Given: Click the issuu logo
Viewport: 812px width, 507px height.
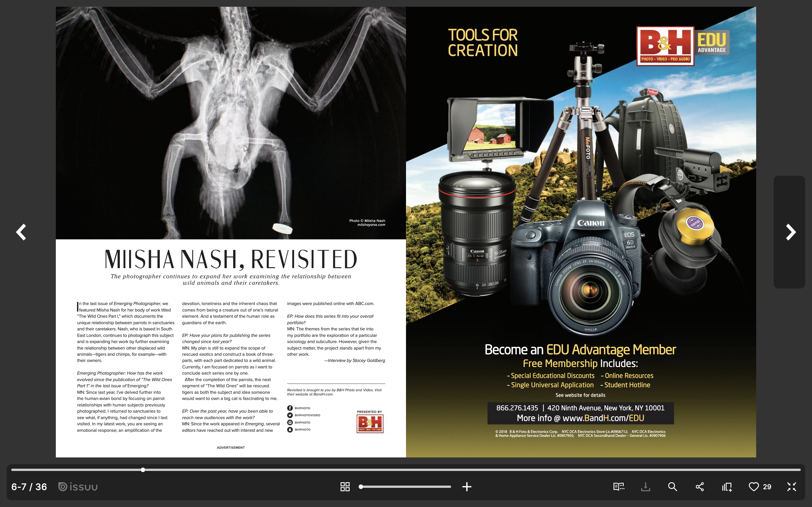Looking at the screenshot, I should (78, 486).
